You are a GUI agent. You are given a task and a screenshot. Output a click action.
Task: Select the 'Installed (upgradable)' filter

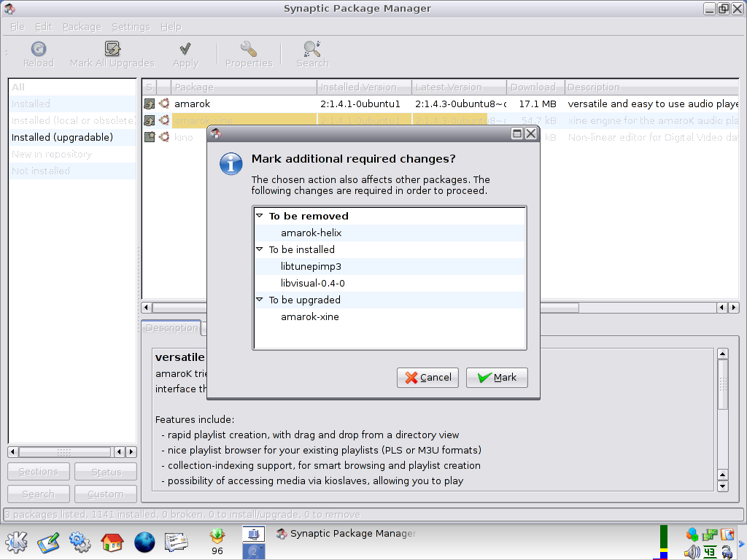point(72,137)
